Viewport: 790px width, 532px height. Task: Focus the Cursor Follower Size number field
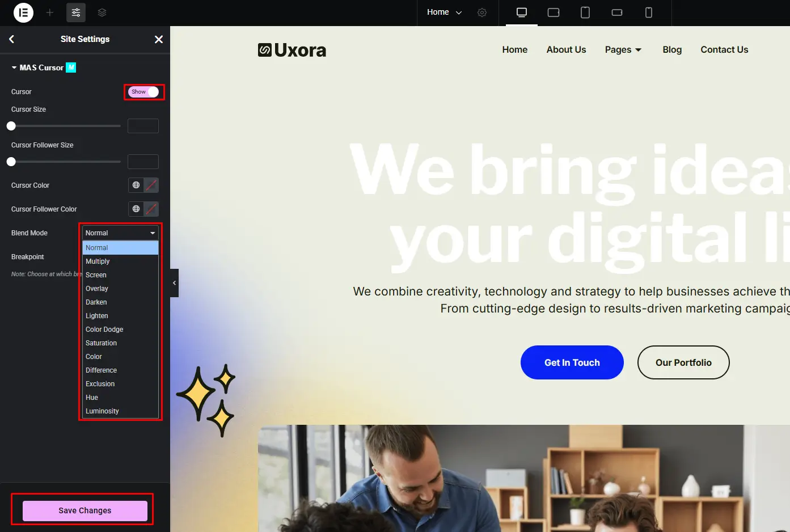point(143,162)
